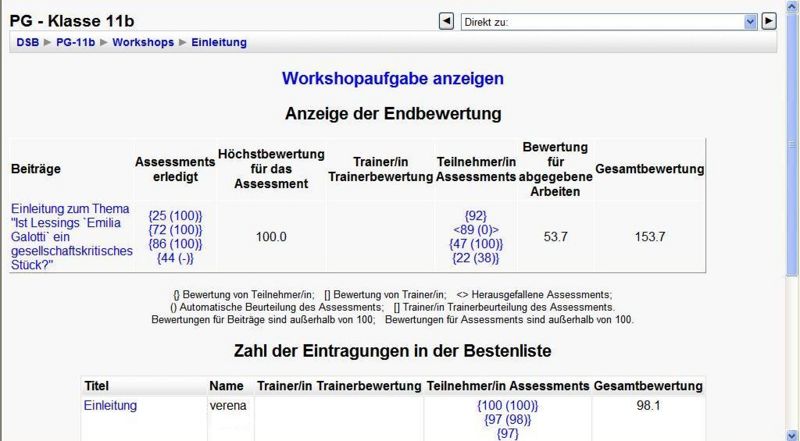Open Einleitung in the Bestenliste table

pos(110,406)
